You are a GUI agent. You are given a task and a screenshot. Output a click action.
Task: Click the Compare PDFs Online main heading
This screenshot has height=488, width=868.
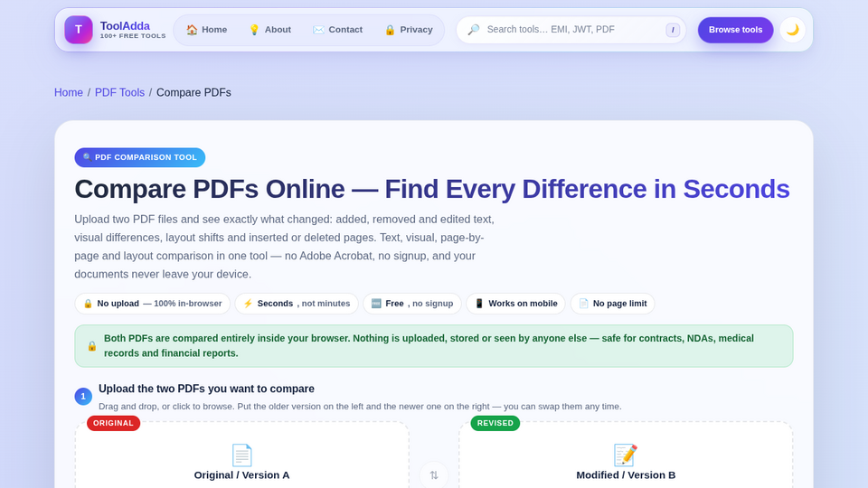pos(432,189)
